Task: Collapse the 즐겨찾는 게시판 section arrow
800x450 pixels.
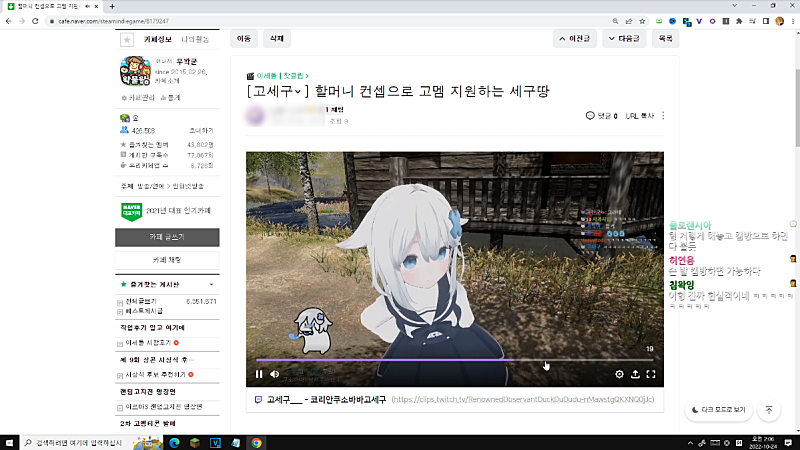Action: 211,284
